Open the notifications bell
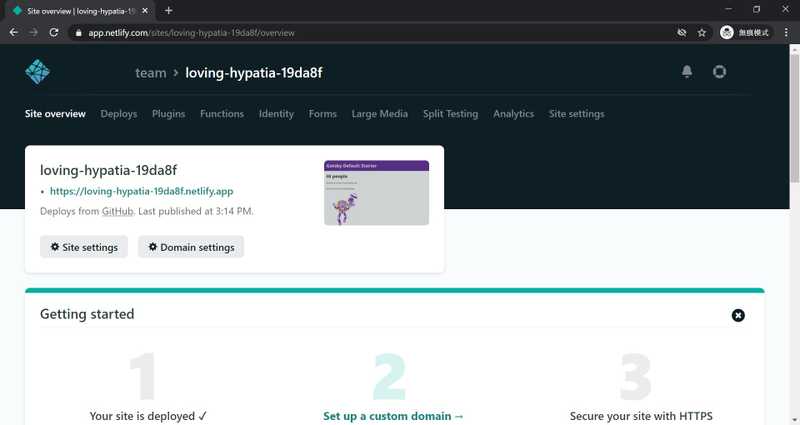 pyautogui.click(x=687, y=72)
